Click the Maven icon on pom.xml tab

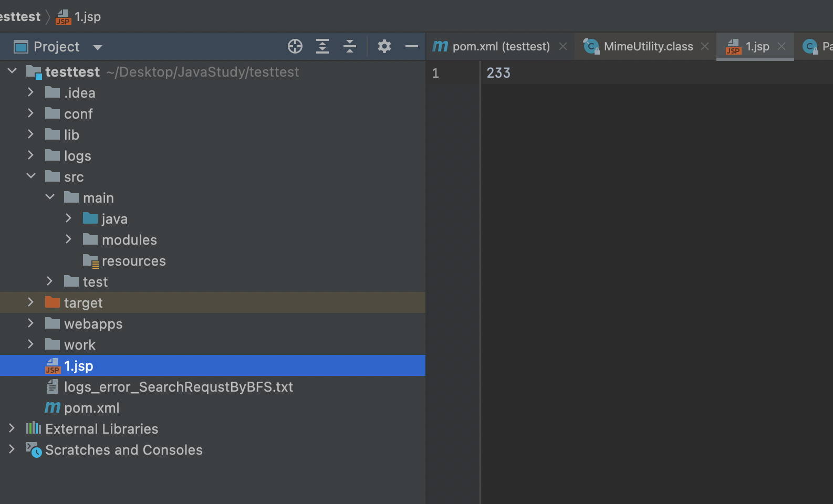point(440,46)
